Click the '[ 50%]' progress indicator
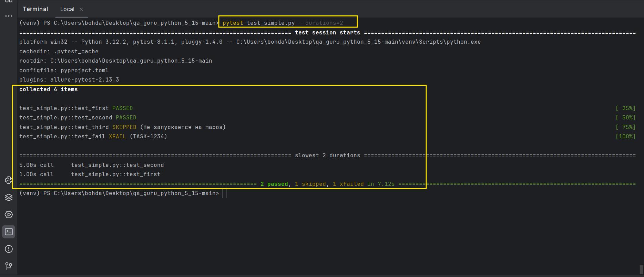 (625, 118)
